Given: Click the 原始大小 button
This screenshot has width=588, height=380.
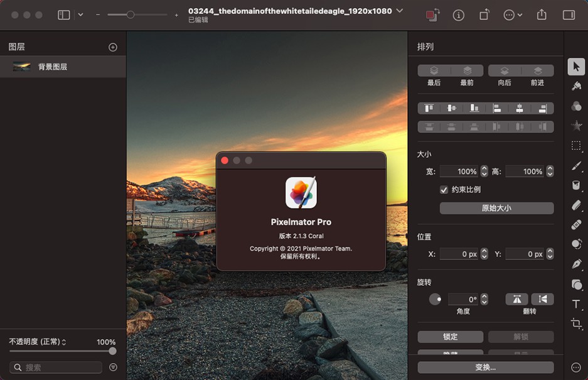Looking at the screenshot, I should click(x=496, y=208).
